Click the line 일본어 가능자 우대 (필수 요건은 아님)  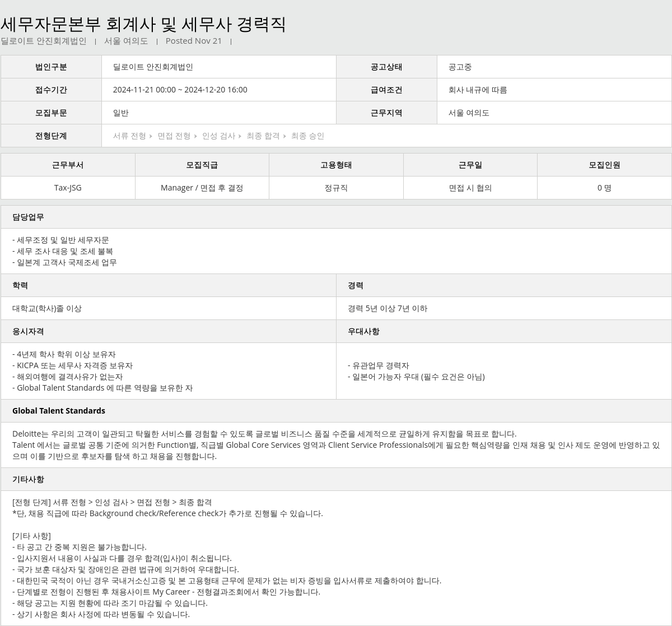(416, 377)
